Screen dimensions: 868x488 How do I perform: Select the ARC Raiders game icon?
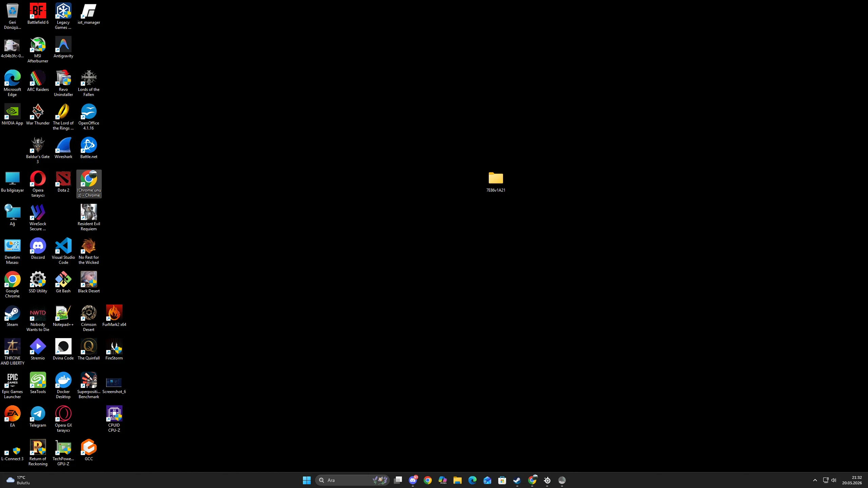(38, 81)
